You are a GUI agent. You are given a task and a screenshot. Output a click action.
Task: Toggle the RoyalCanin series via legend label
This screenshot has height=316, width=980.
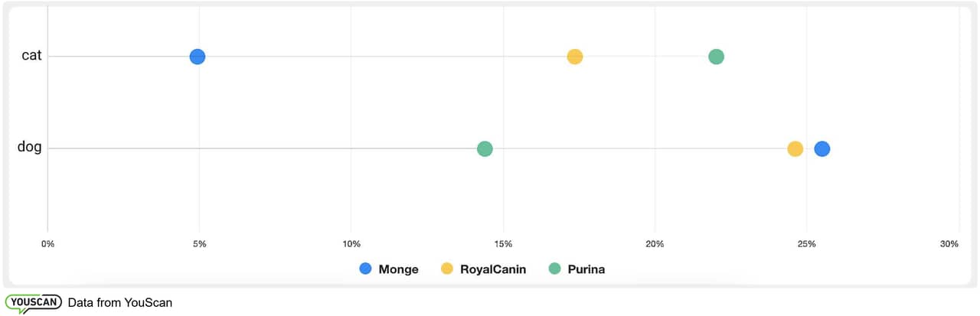(x=493, y=269)
